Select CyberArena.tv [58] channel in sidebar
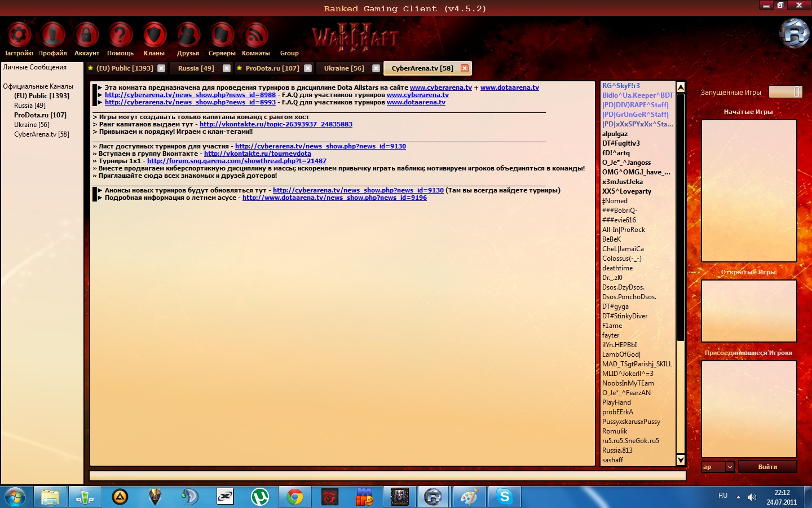The image size is (812, 508). click(x=42, y=134)
